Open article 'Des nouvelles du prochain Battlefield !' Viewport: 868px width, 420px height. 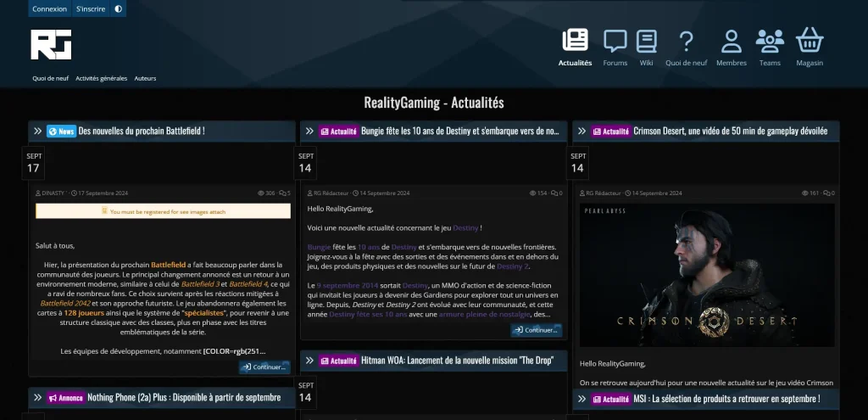[142, 132]
